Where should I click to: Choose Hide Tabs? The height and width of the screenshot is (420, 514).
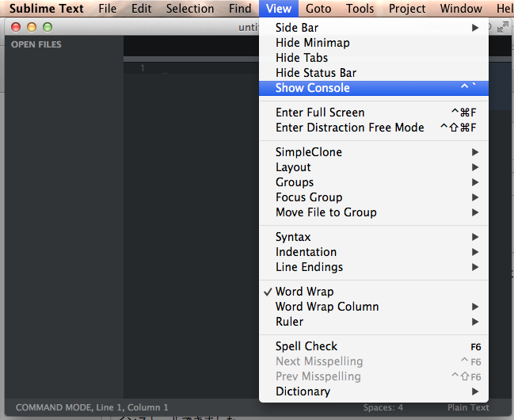374,58
